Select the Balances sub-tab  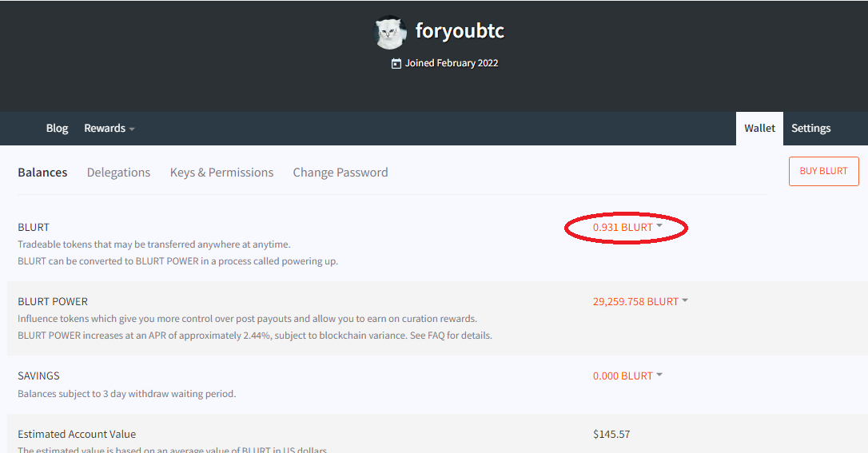42,173
